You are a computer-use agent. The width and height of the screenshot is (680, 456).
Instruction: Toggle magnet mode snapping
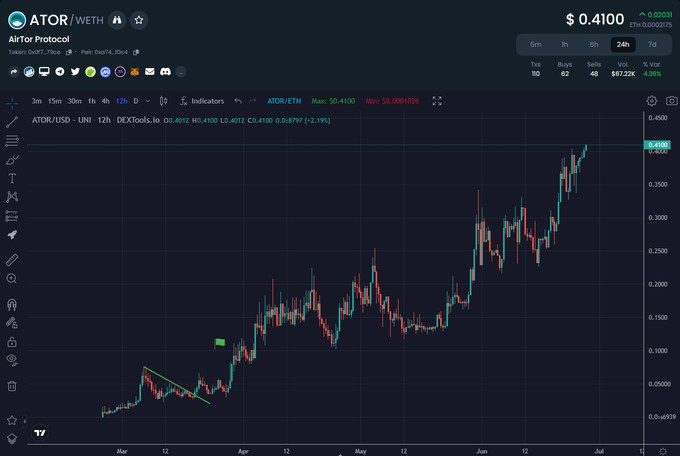[x=12, y=305]
